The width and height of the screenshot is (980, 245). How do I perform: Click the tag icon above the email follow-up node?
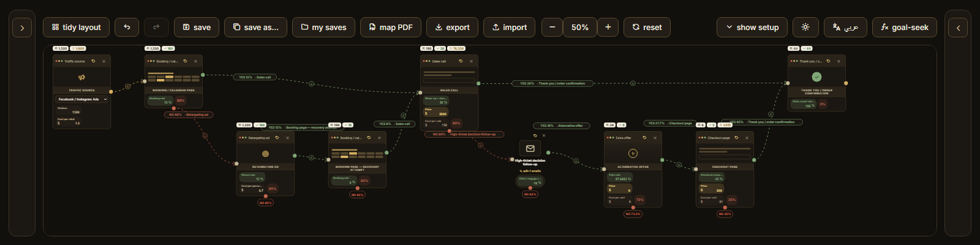(x=535, y=135)
